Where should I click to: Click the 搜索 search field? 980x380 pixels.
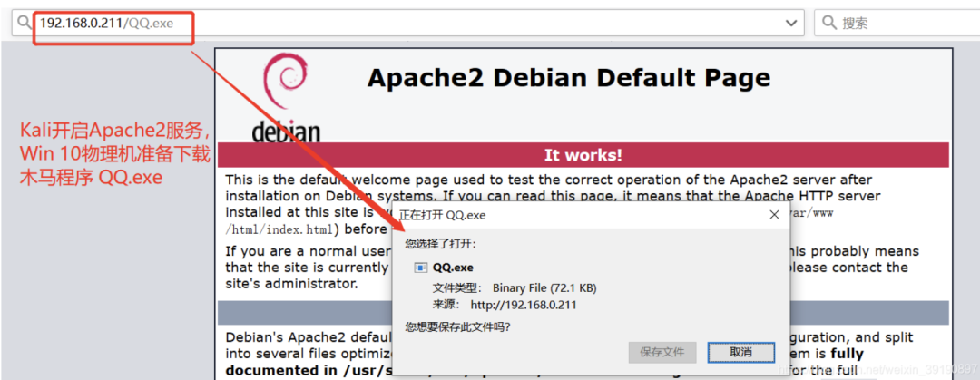pos(897,23)
